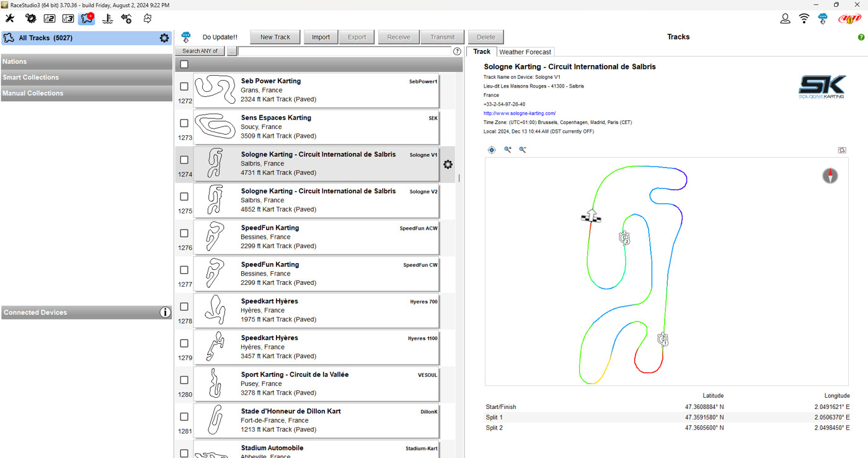Click the track search input field
Image resolution: width=868 pixels, height=458 pixels.
(x=345, y=52)
